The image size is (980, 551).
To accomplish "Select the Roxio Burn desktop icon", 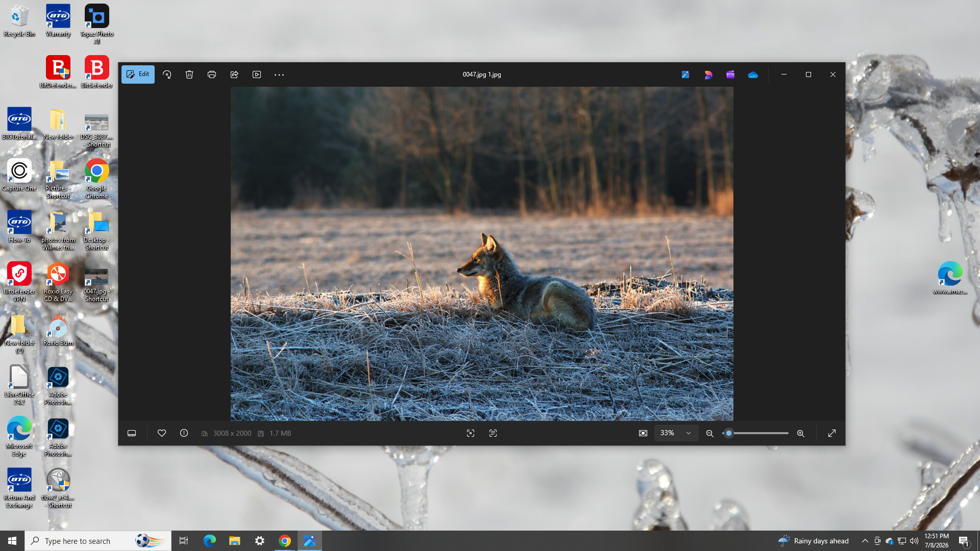I will point(58,330).
